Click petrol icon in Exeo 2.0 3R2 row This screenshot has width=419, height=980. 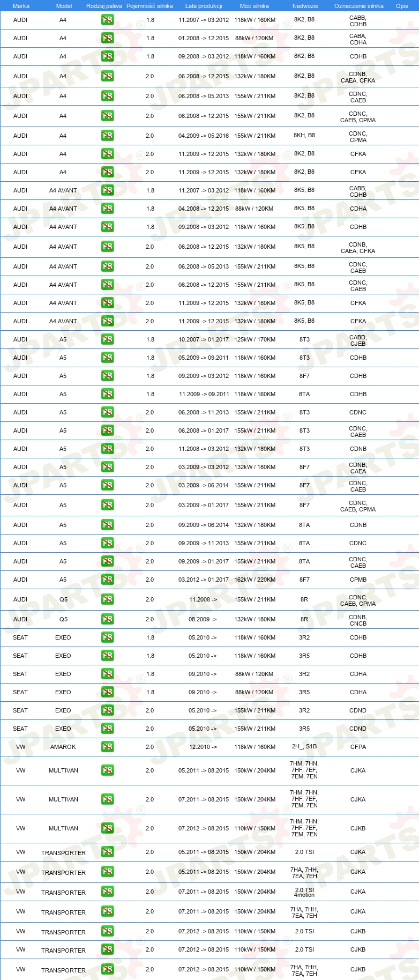click(x=108, y=710)
